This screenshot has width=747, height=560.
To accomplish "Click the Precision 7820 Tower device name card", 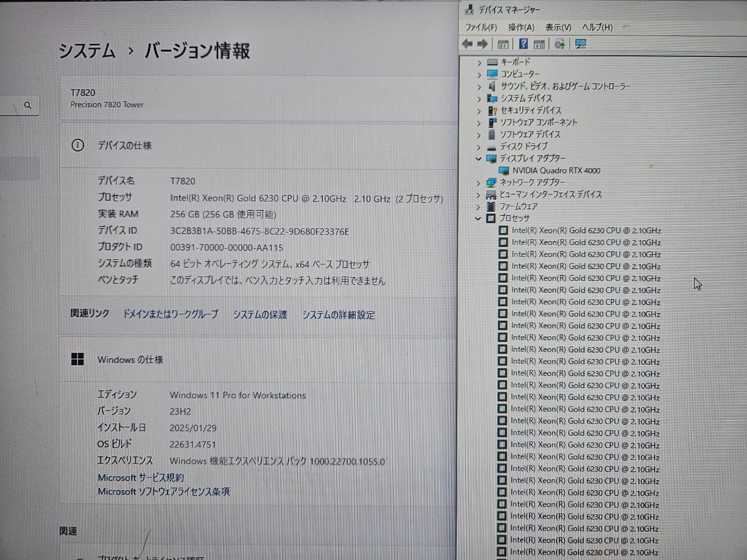I will (258, 98).
